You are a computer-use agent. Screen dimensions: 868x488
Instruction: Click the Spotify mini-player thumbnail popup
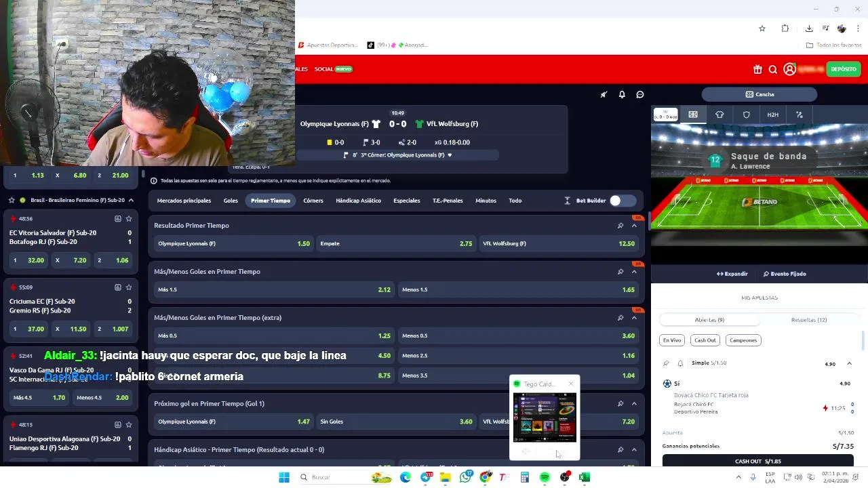pyautogui.click(x=545, y=418)
